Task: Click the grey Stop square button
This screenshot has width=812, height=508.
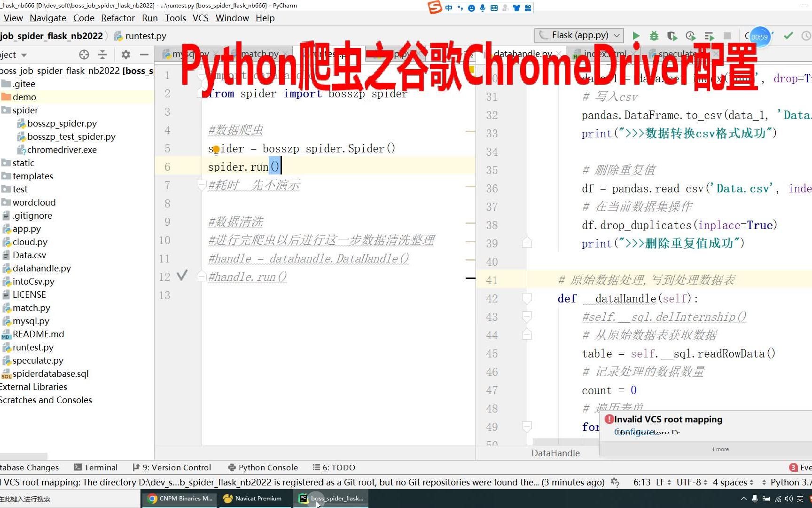Action: pos(727,36)
